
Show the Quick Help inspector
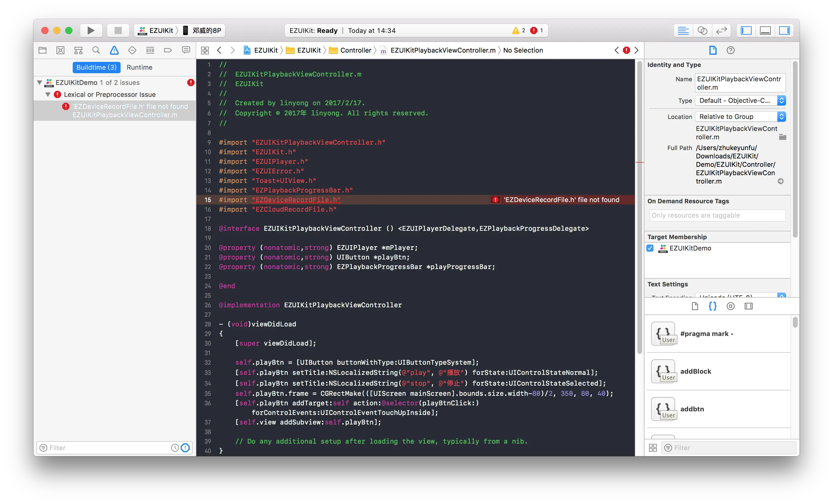[730, 50]
